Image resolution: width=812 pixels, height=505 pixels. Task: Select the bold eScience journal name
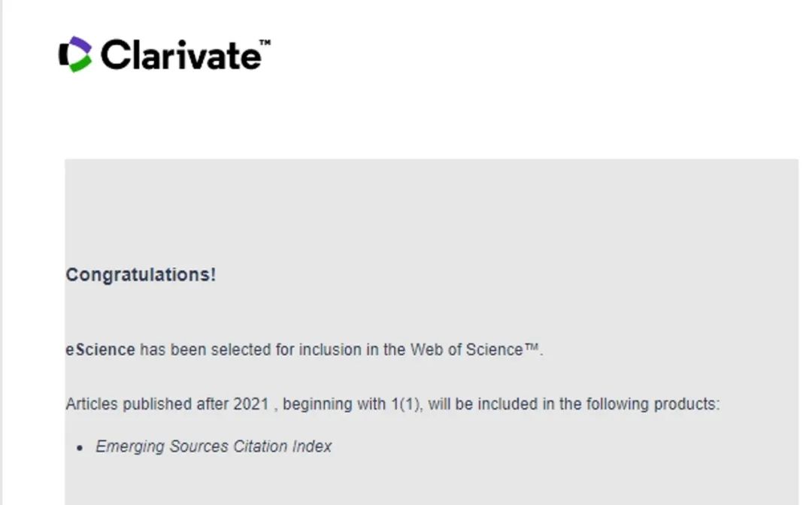pyautogui.click(x=100, y=349)
